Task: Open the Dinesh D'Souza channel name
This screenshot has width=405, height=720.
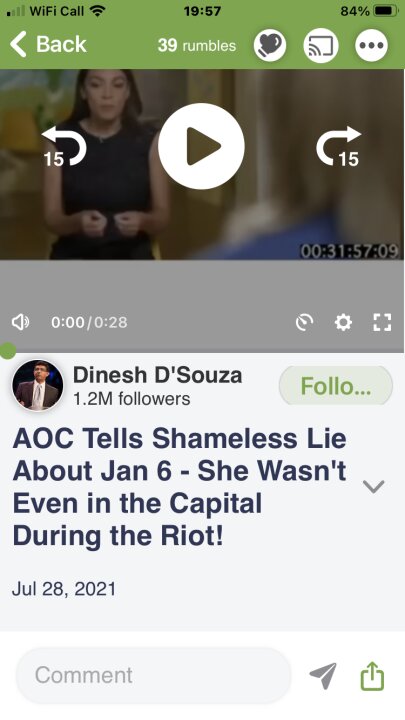Action: [158, 375]
